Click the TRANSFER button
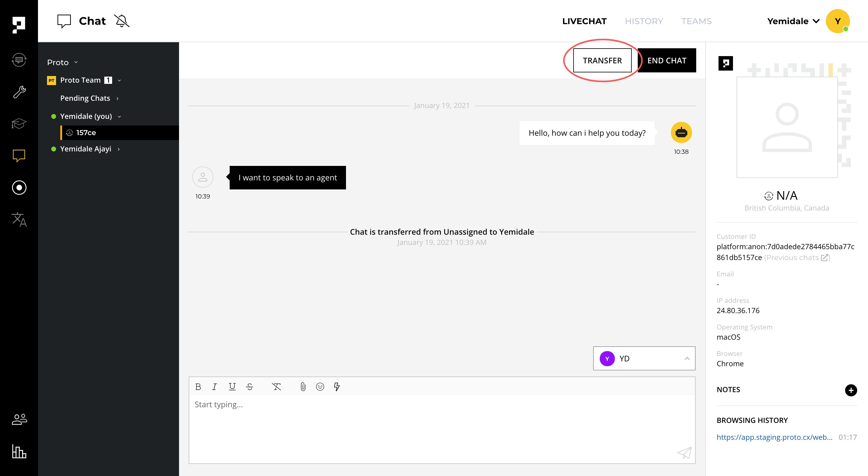Image resolution: width=868 pixels, height=476 pixels. (602, 60)
